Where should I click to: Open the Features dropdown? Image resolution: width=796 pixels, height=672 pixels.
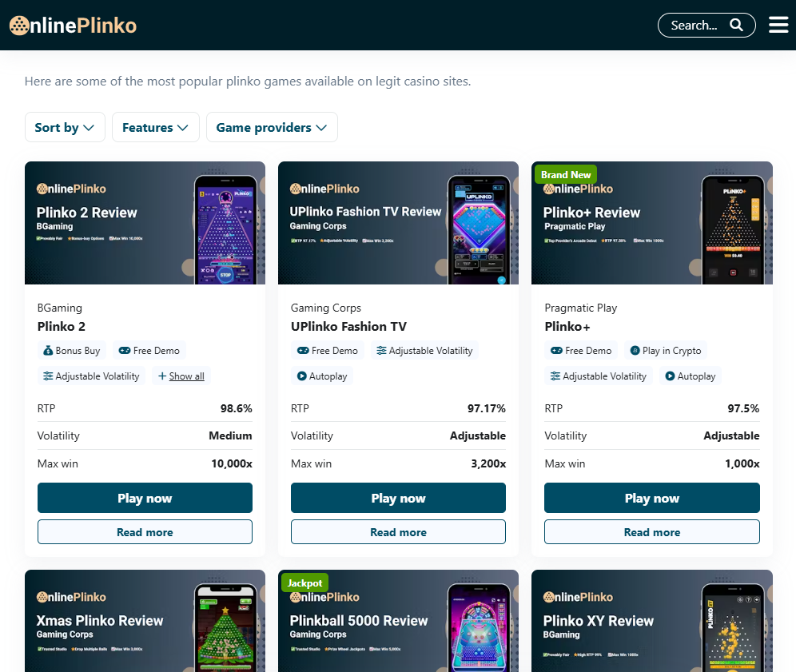pos(155,127)
